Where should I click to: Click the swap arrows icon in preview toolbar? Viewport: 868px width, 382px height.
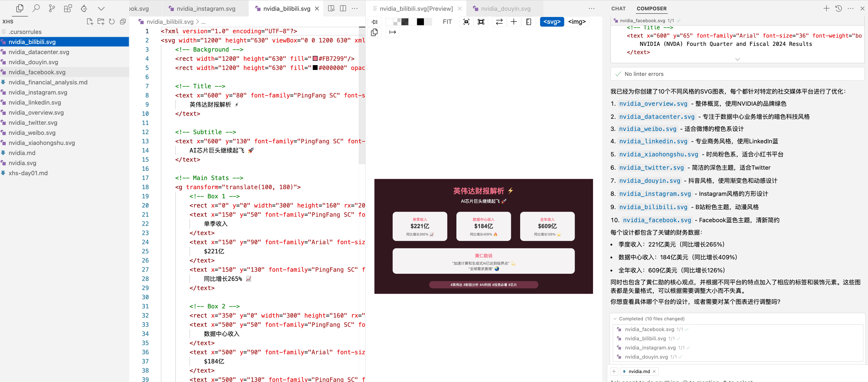pyautogui.click(x=499, y=22)
